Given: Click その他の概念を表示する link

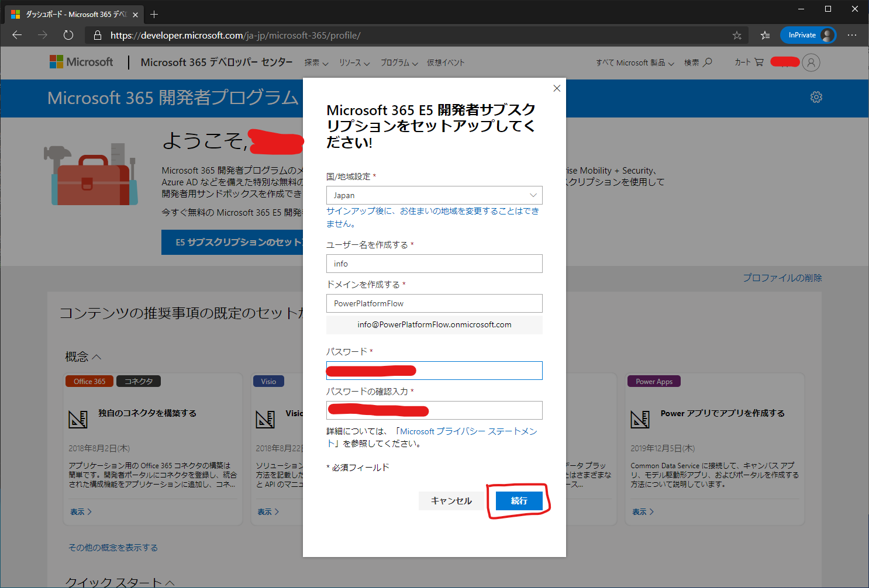Looking at the screenshot, I should (x=113, y=548).
